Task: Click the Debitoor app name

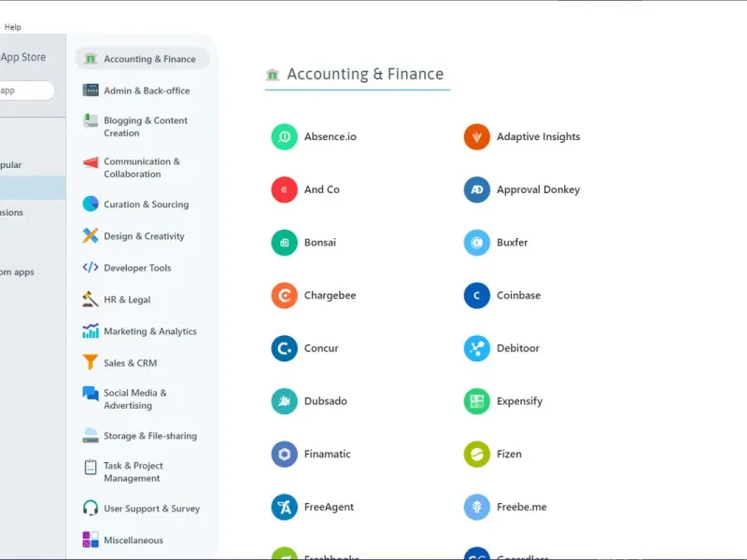Action: (518, 348)
